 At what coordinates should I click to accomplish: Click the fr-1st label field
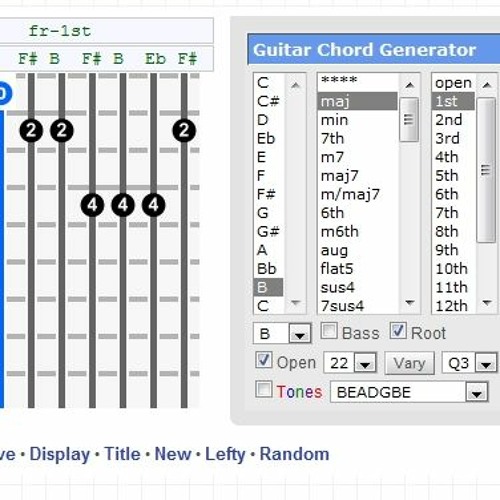tap(106, 31)
